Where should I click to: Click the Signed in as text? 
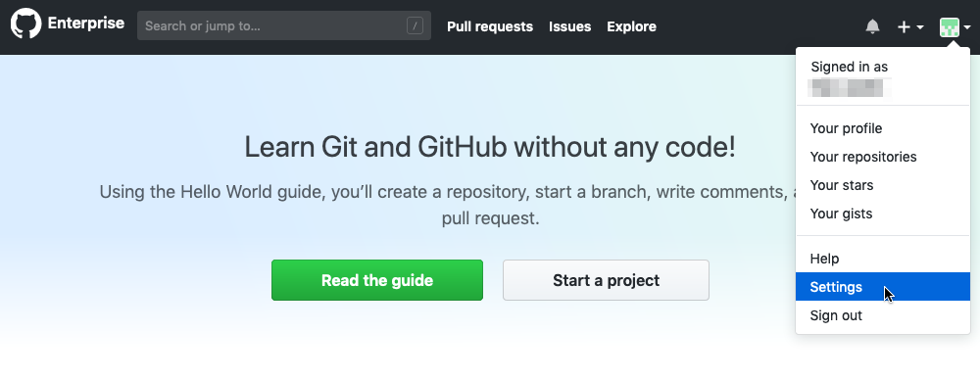pos(849,67)
